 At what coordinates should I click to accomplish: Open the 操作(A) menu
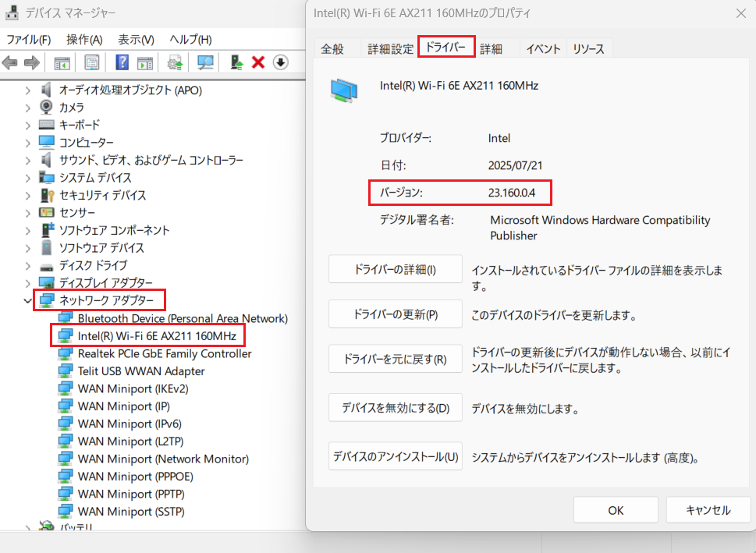84,39
